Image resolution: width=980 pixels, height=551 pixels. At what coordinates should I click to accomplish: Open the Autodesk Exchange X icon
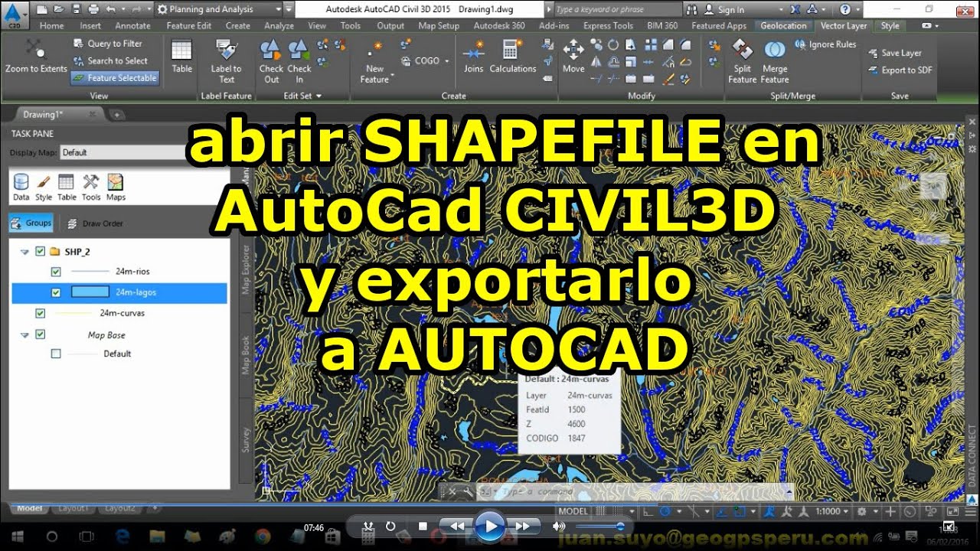click(x=794, y=9)
